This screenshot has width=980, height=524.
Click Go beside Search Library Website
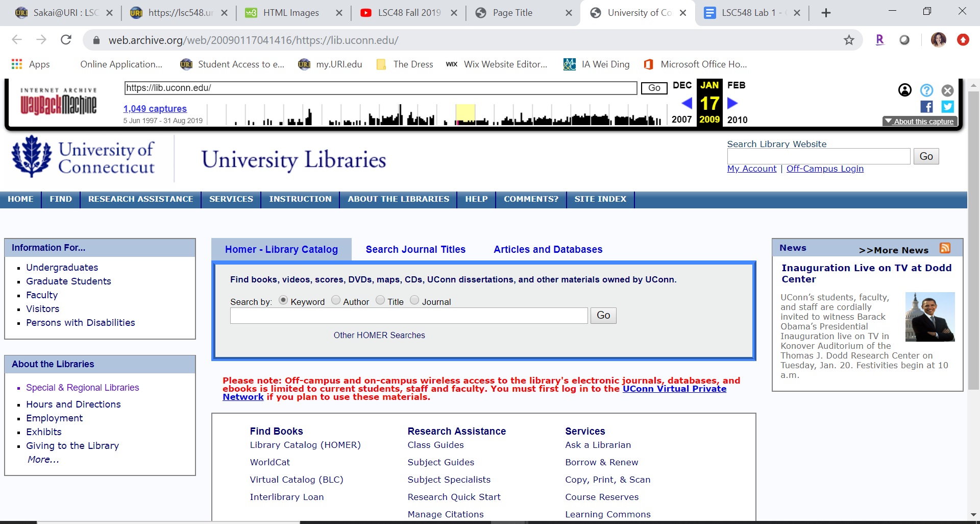click(x=926, y=156)
